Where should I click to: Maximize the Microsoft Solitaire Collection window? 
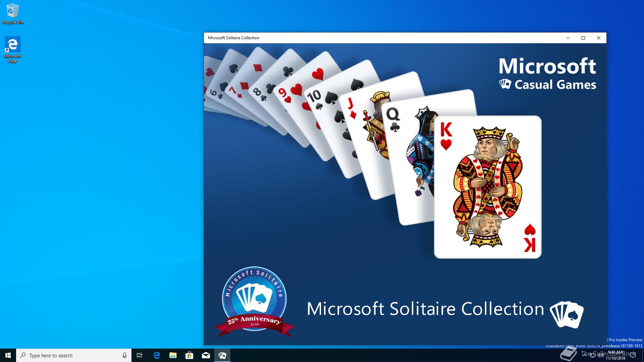tap(583, 38)
